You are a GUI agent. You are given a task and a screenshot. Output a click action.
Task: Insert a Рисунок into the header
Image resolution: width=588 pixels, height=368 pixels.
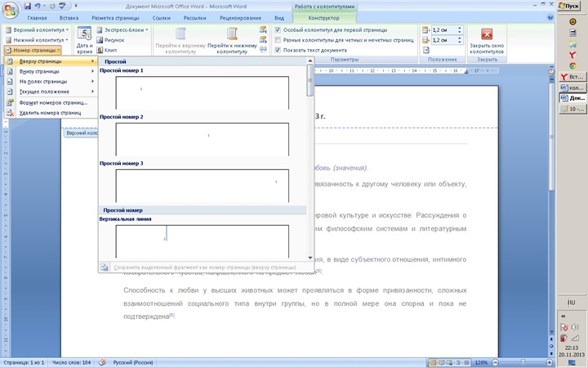click(x=110, y=40)
